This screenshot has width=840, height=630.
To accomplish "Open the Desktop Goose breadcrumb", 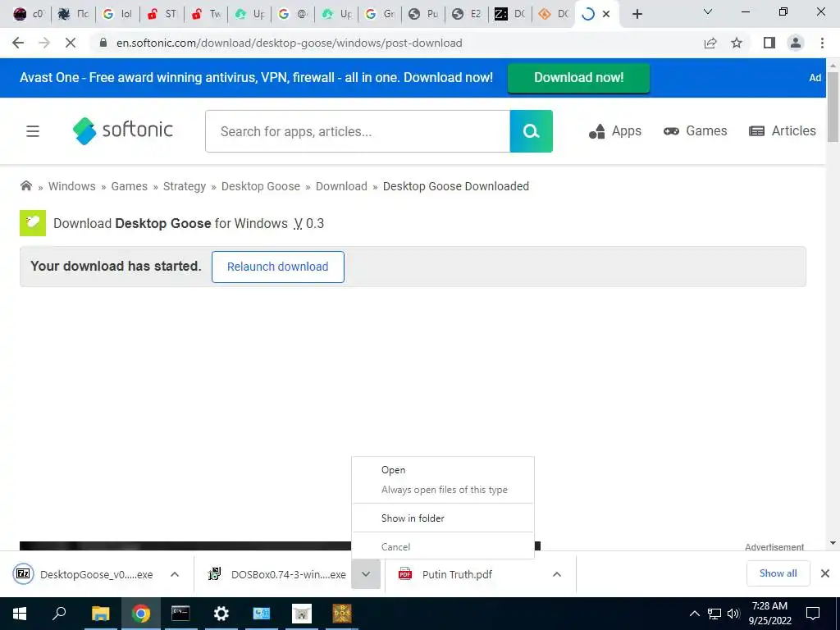I will click(x=260, y=186).
